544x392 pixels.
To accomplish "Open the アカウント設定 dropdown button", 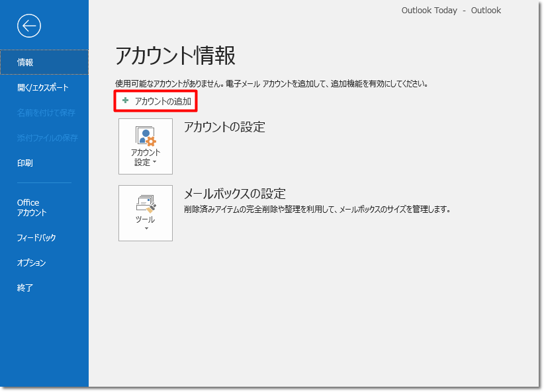I will point(146,146).
